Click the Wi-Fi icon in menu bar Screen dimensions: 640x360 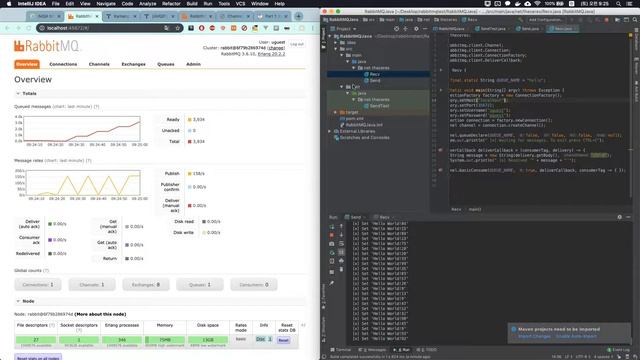click(538, 4)
